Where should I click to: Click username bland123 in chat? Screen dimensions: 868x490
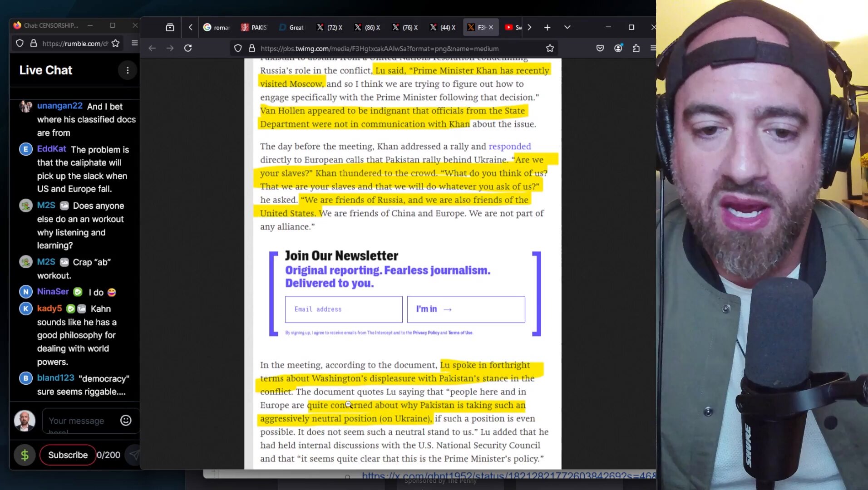click(x=56, y=378)
